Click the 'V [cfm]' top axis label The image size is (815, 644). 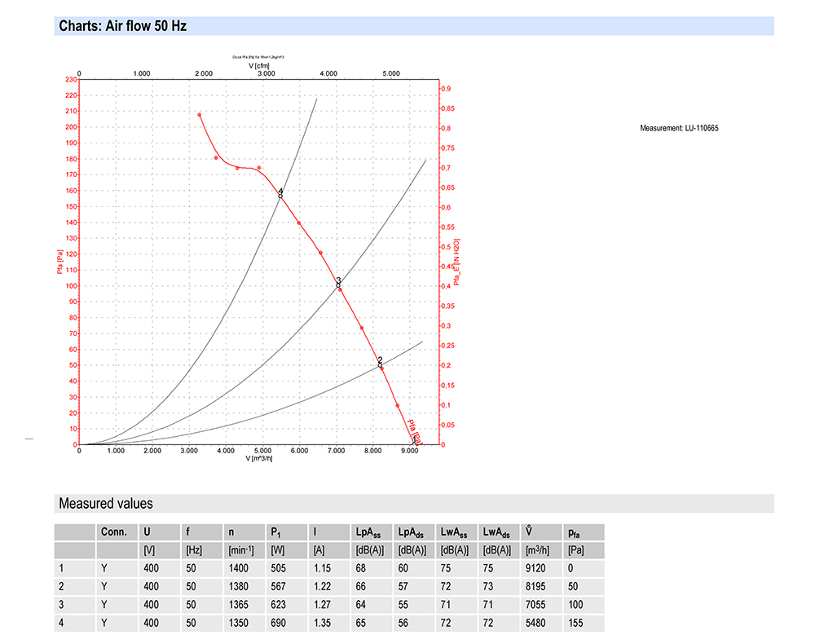click(x=258, y=65)
